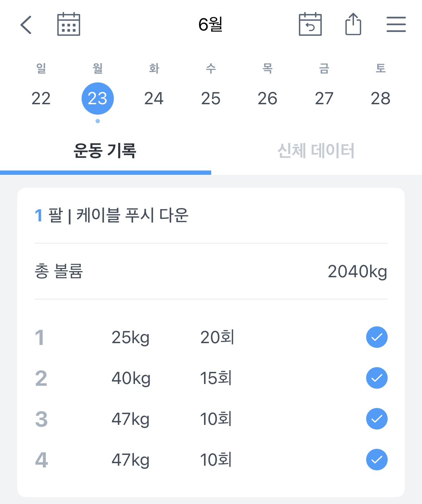422x504 pixels.
Task: Tap the back arrow icon
Action: [26, 25]
